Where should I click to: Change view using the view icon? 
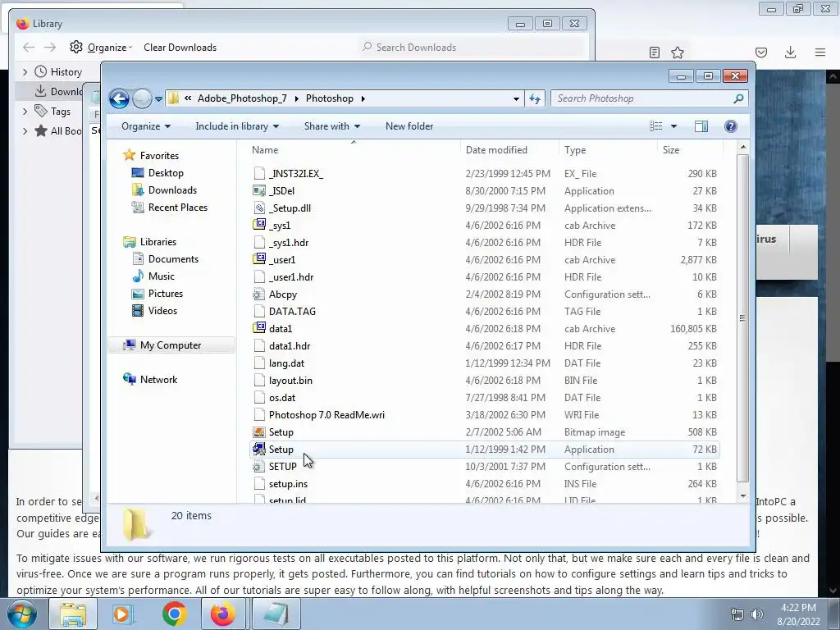coord(656,126)
